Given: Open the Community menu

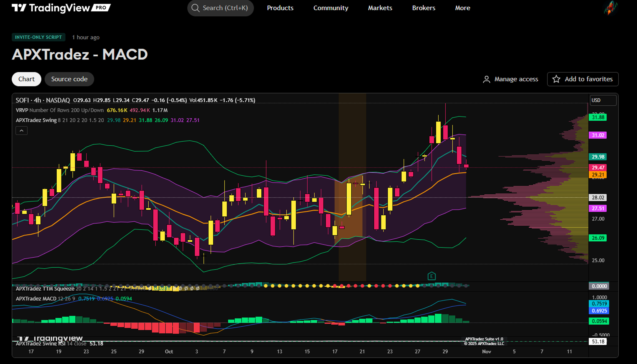Looking at the screenshot, I should click(x=331, y=8).
